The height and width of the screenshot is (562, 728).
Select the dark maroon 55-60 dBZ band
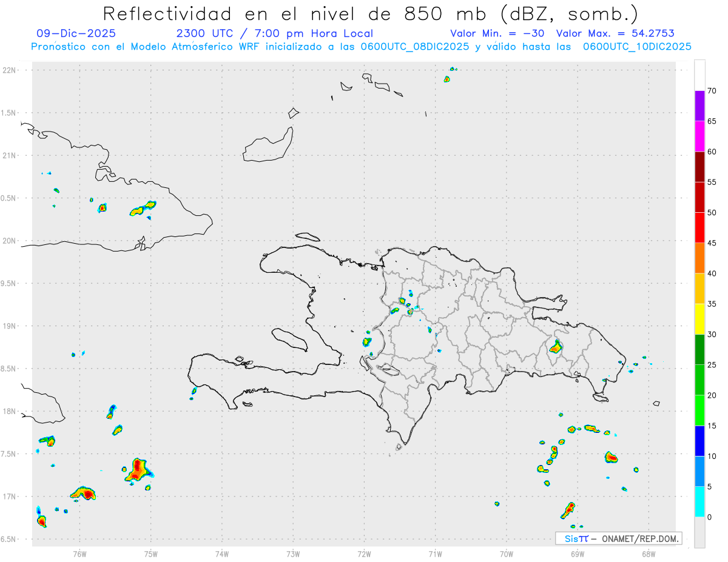[699, 167]
